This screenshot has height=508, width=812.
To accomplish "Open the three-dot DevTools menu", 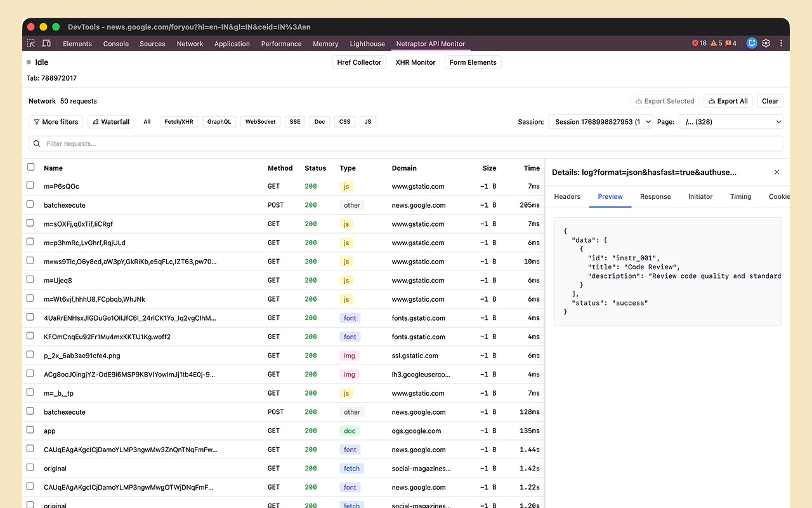I will (x=781, y=43).
